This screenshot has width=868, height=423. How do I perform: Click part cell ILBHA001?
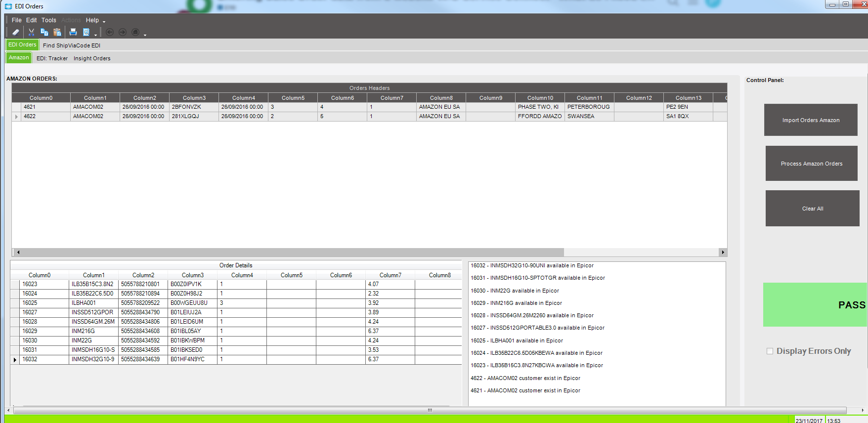(94, 303)
